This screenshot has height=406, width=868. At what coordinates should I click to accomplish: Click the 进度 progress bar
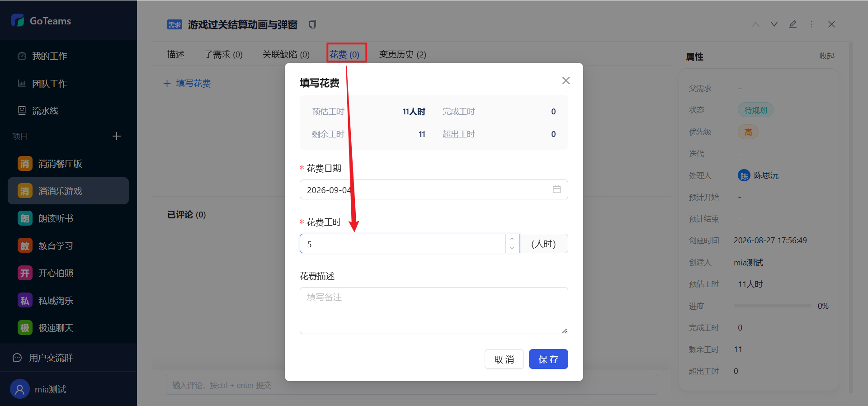(772, 306)
